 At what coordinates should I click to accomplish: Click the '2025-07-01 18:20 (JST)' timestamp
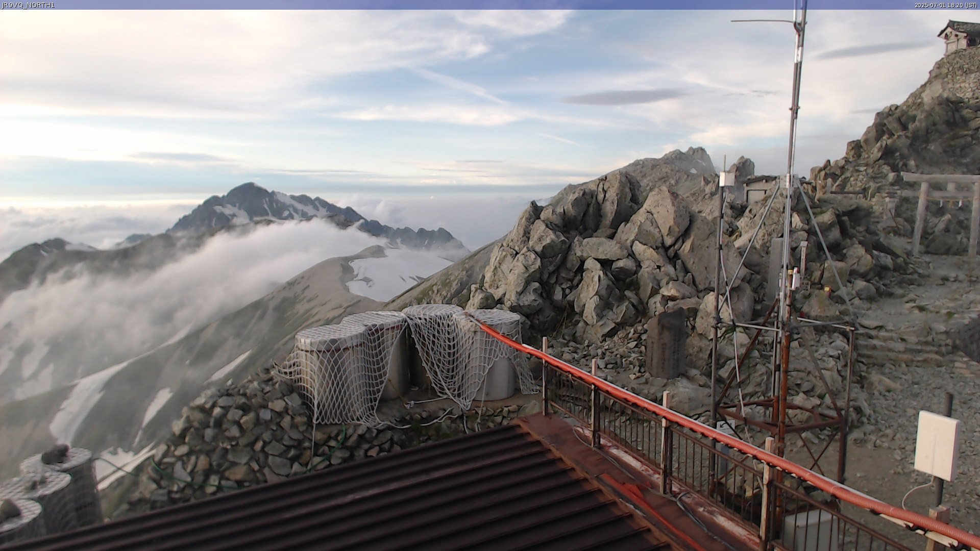point(946,5)
